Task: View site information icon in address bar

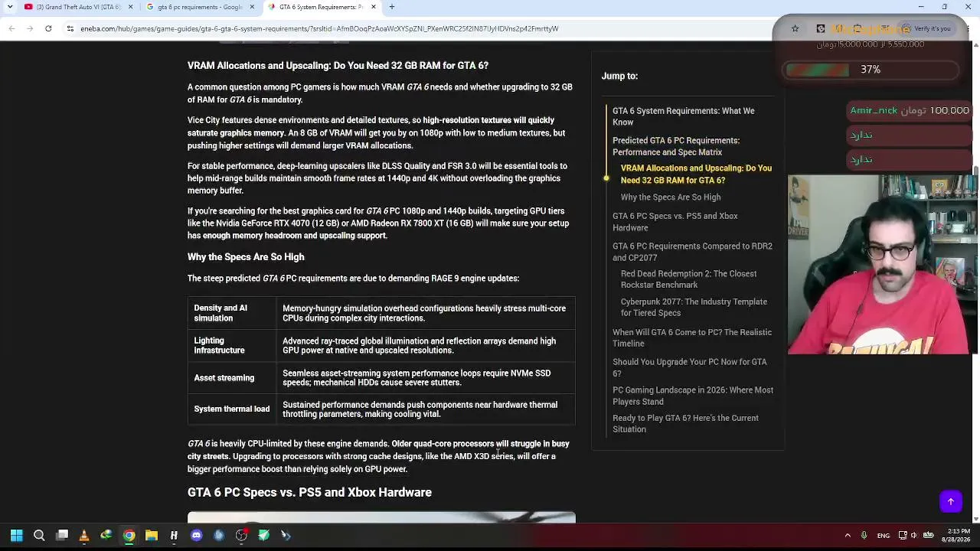Action: (70, 28)
